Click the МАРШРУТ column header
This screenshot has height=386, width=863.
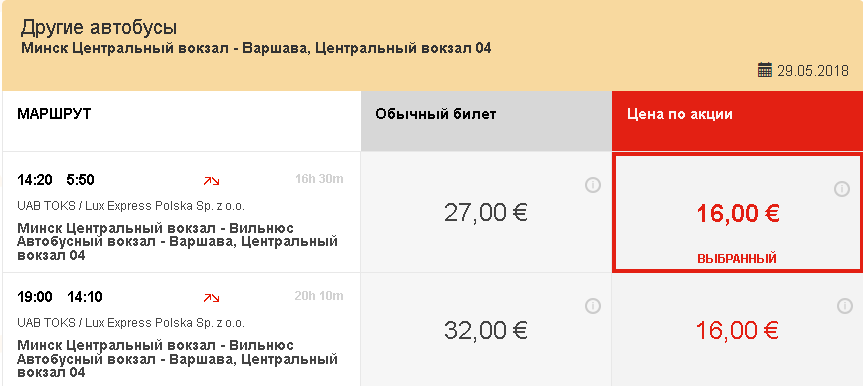click(54, 114)
